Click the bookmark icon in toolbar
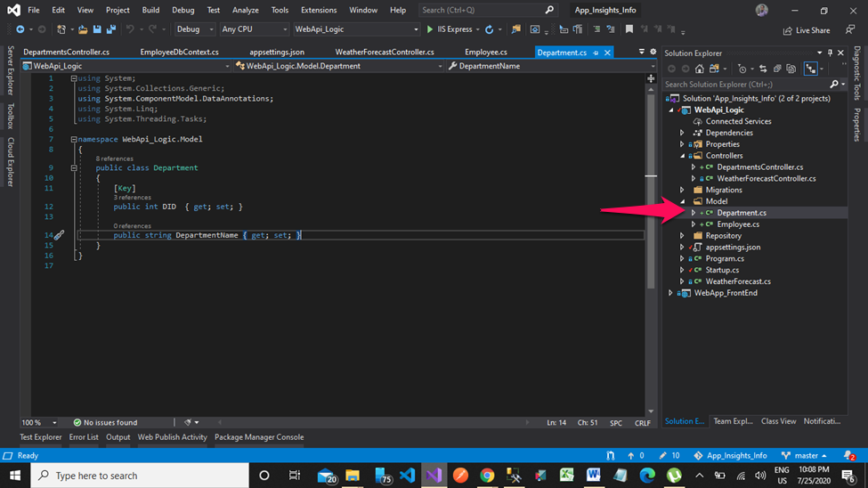Screen dimensions: 868x488 pyautogui.click(x=629, y=29)
